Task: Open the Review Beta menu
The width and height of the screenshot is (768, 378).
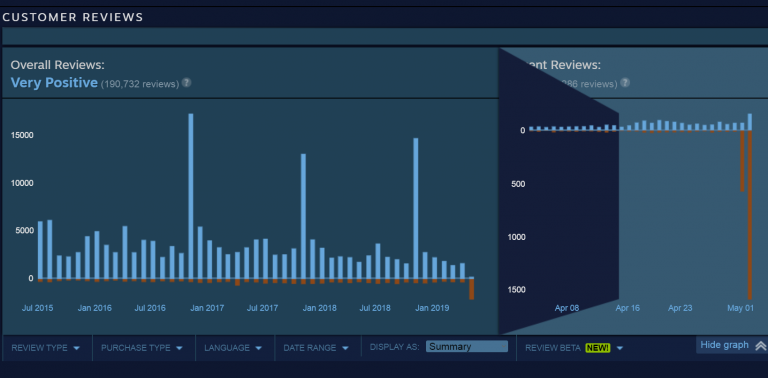Action: coord(574,348)
